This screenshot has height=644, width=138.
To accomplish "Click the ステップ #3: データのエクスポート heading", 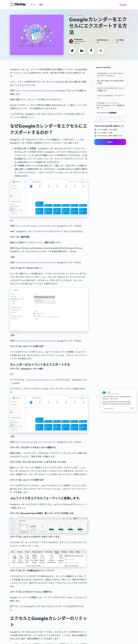I will tap(26, 268).
